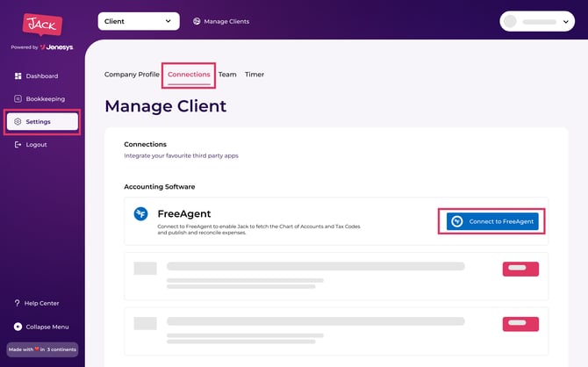Click the second placeholder thumbnail box

(145, 323)
